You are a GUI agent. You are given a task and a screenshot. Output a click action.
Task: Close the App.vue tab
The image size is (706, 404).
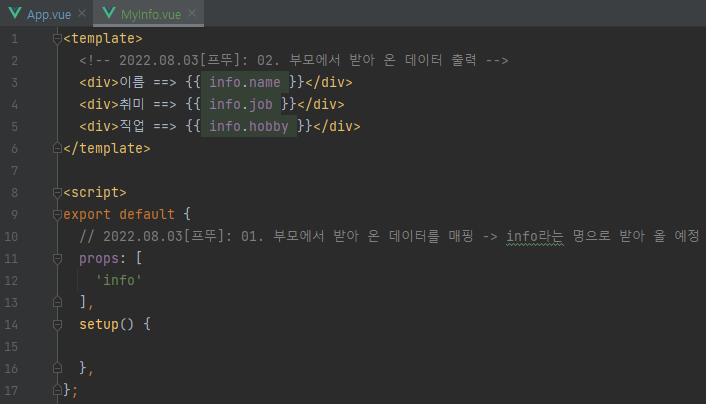click(x=81, y=13)
